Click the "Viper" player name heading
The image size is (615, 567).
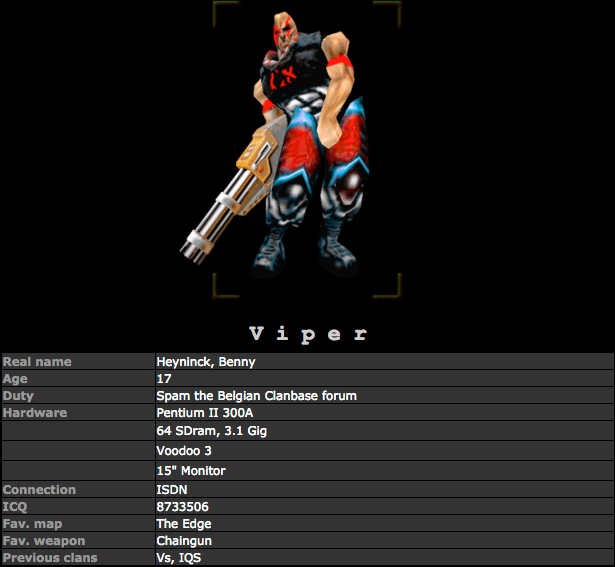(x=307, y=334)
